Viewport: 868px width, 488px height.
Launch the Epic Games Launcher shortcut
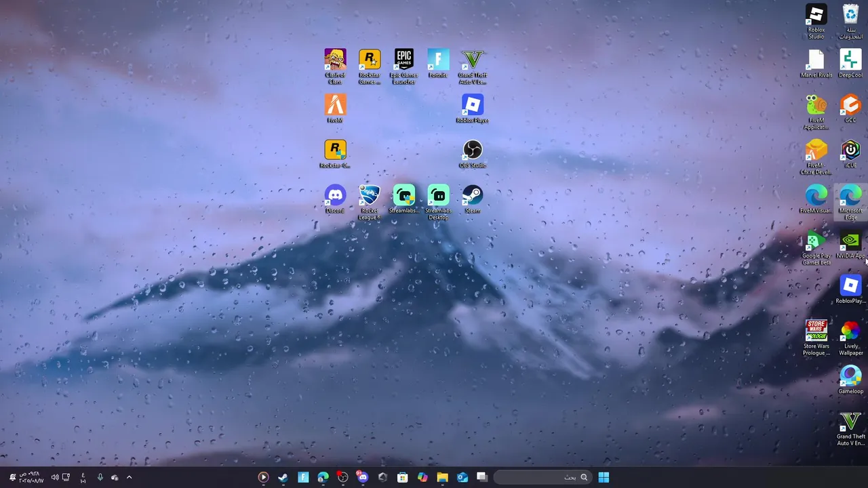pyautogui.click(x=403, y=66)
